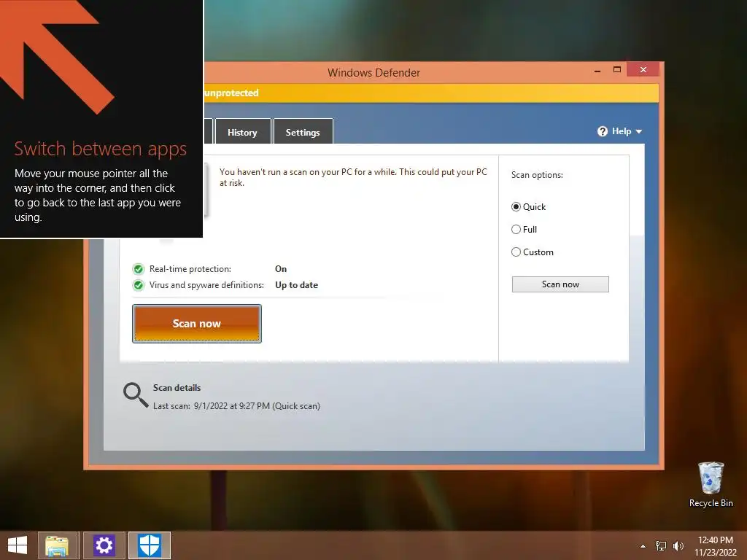Open the Recycle Bin desktop icon

point(711,485)
